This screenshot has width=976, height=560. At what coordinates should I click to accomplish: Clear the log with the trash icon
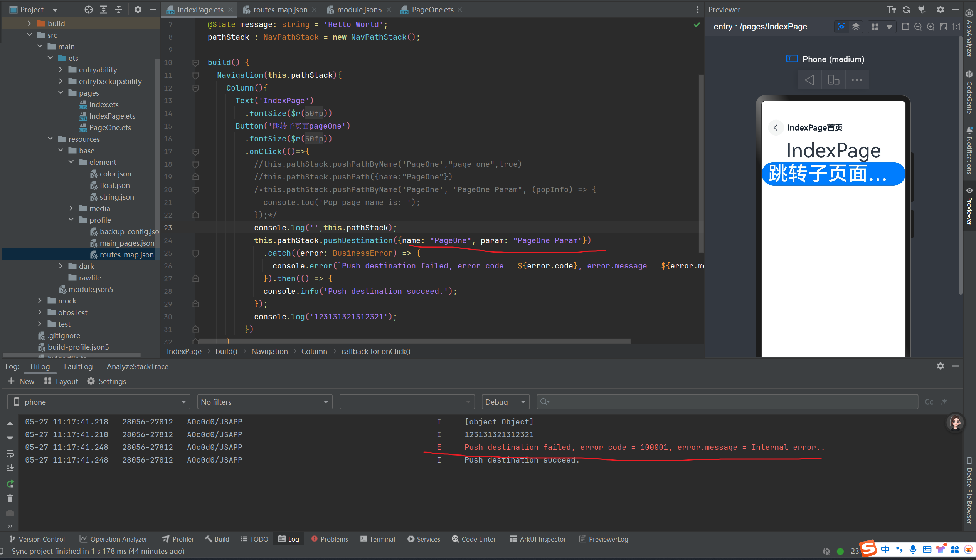[x=10, y=499]
